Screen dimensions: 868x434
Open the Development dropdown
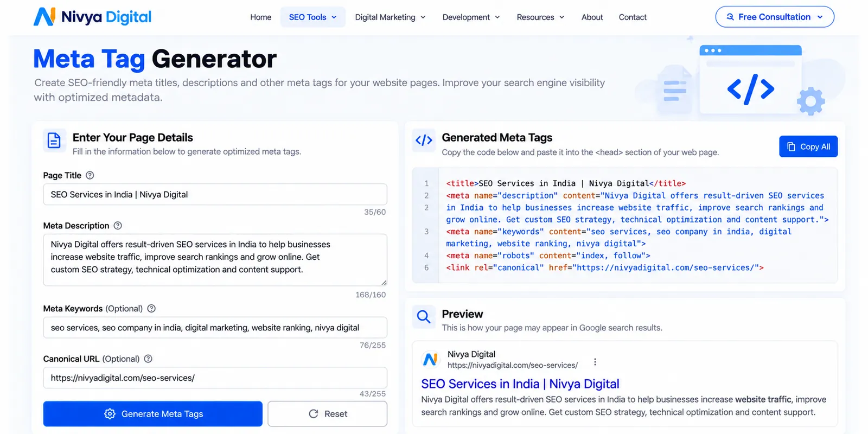pyautogui.click(x=471, y=17)
